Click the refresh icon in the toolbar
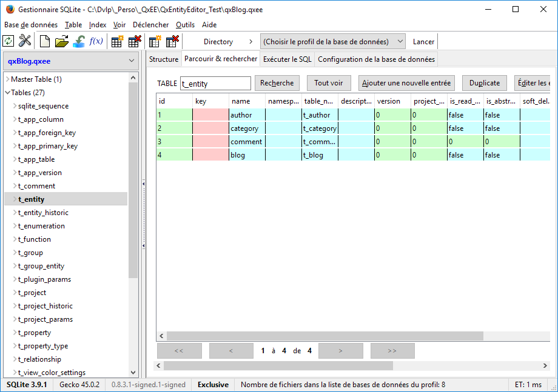Image resolution: width=558 pixels, height=392 pixels. (8, 41)
